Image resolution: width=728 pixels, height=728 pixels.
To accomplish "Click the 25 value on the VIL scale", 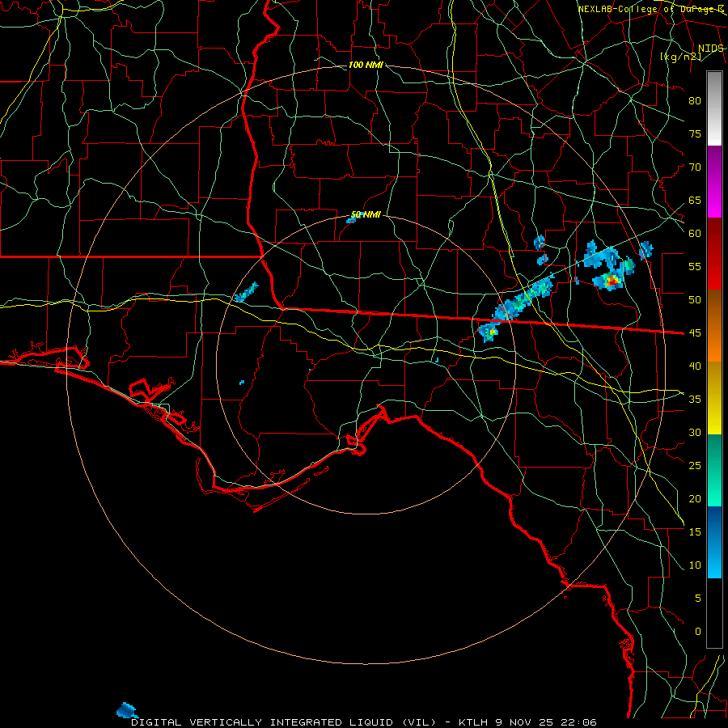I will coord(695,465).
